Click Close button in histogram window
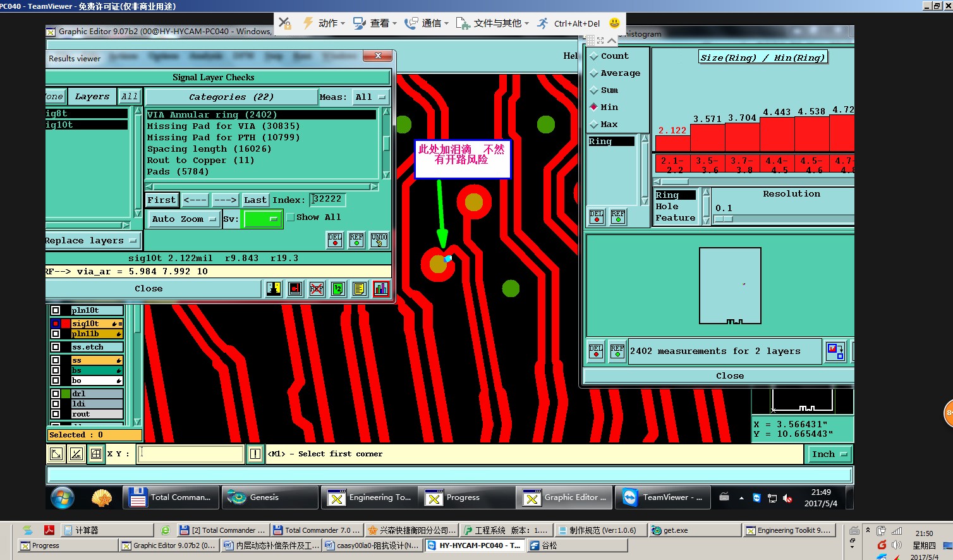The height and width of the screenshot is (560, 953). click(x=719, y=376)
